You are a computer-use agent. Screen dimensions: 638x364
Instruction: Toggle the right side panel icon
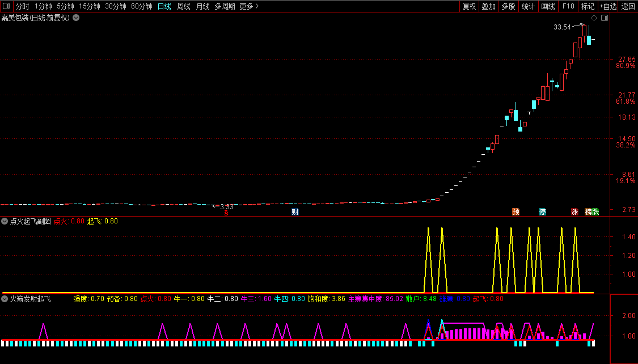605,18
